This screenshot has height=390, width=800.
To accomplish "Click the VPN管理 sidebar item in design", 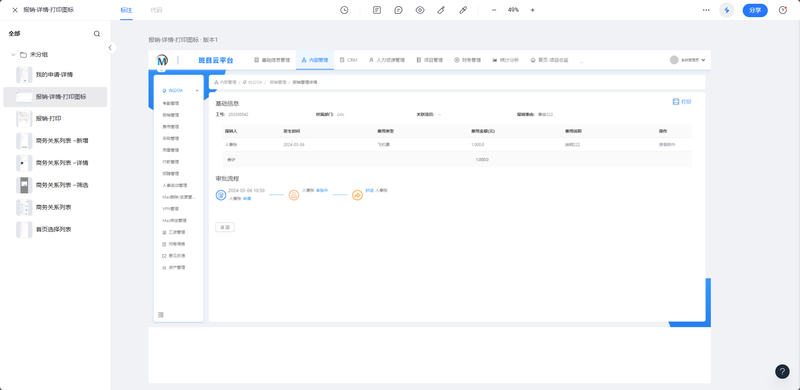I will pos(170,209).
